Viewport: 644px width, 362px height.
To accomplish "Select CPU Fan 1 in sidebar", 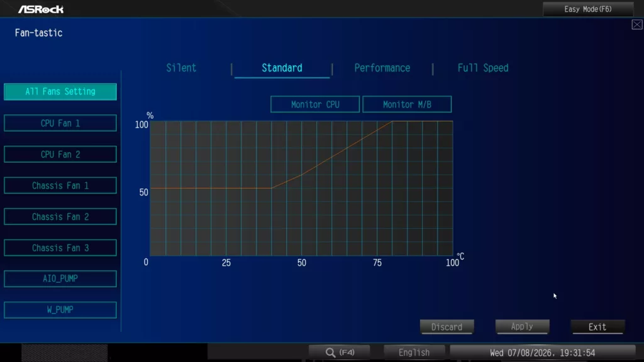I will point(60,123).
